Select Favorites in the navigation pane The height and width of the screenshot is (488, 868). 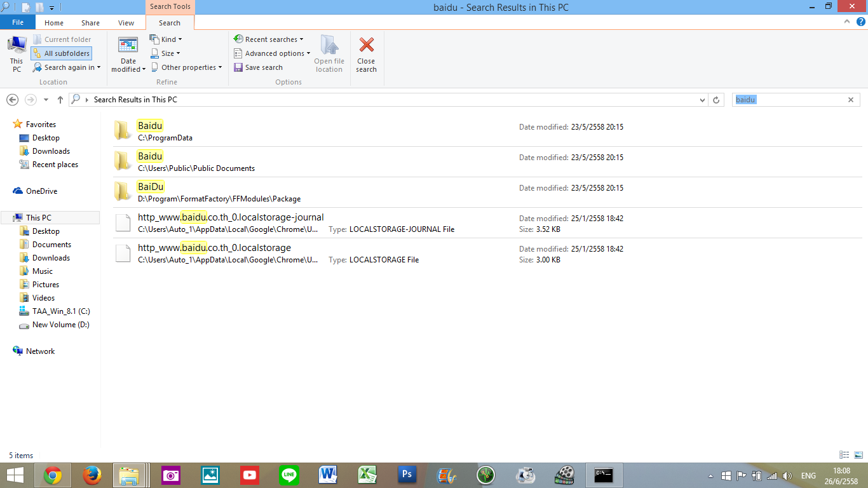point(41,125)
